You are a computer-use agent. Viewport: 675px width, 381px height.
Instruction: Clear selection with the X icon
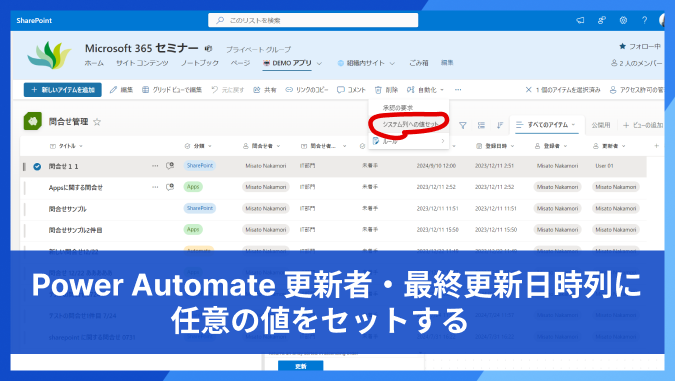(529, 90)
